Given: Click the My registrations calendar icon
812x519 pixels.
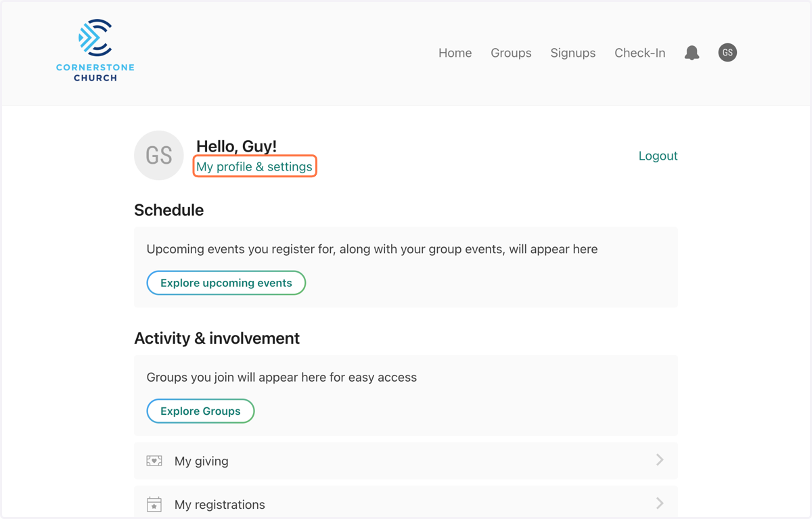Looking at the screenshot, I should (x=154, y=504).
